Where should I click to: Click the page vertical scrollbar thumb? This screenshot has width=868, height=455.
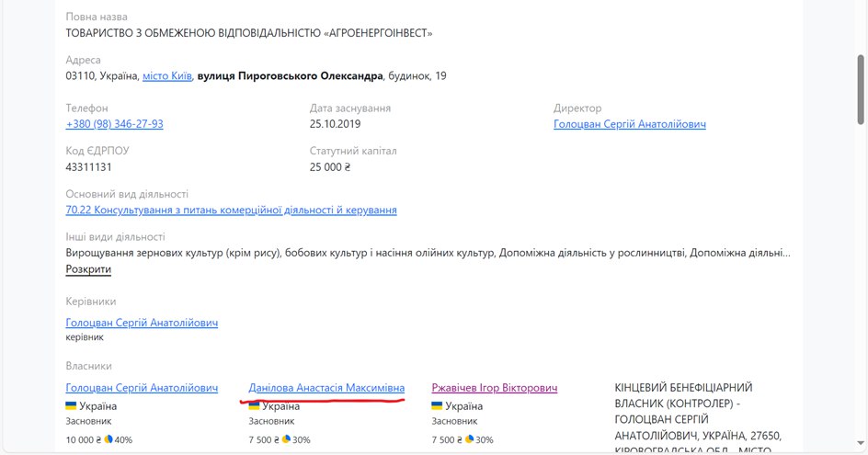(861, 89)
